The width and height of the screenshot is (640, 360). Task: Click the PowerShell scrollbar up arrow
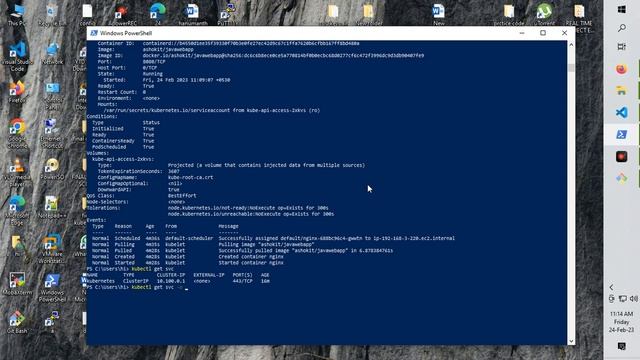571,44
